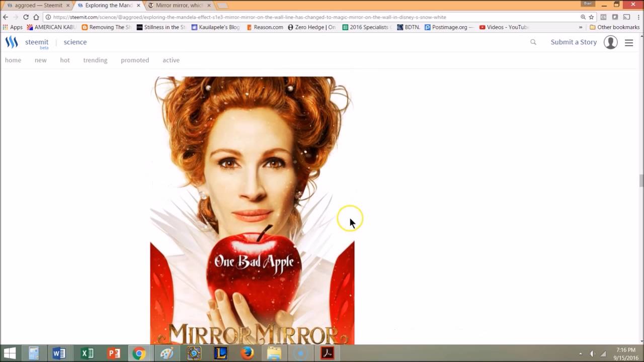Open File Explorer from the taskbar

click(x=274, y=353)
